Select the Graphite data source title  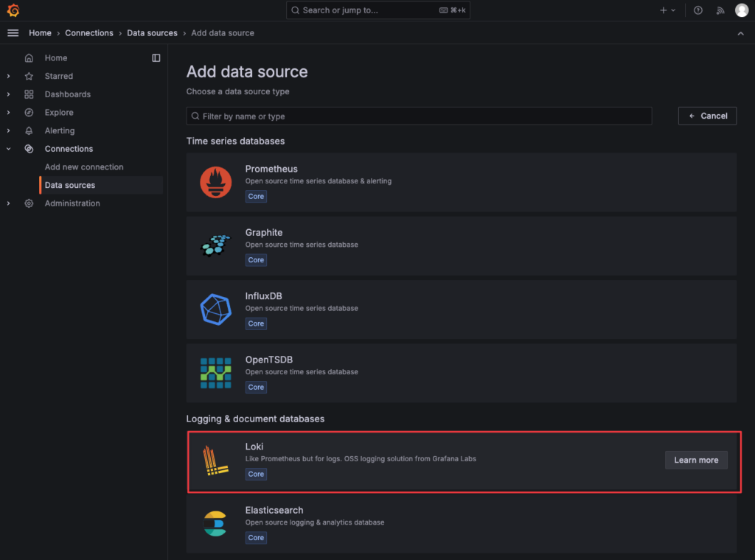(x=264, y=232)
